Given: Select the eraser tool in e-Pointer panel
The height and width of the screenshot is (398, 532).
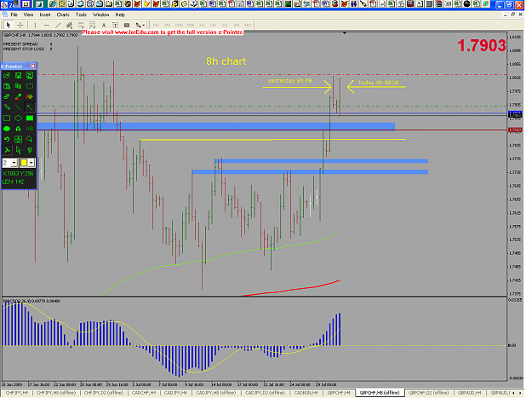Looking at the screenshot, I should 7,97.
